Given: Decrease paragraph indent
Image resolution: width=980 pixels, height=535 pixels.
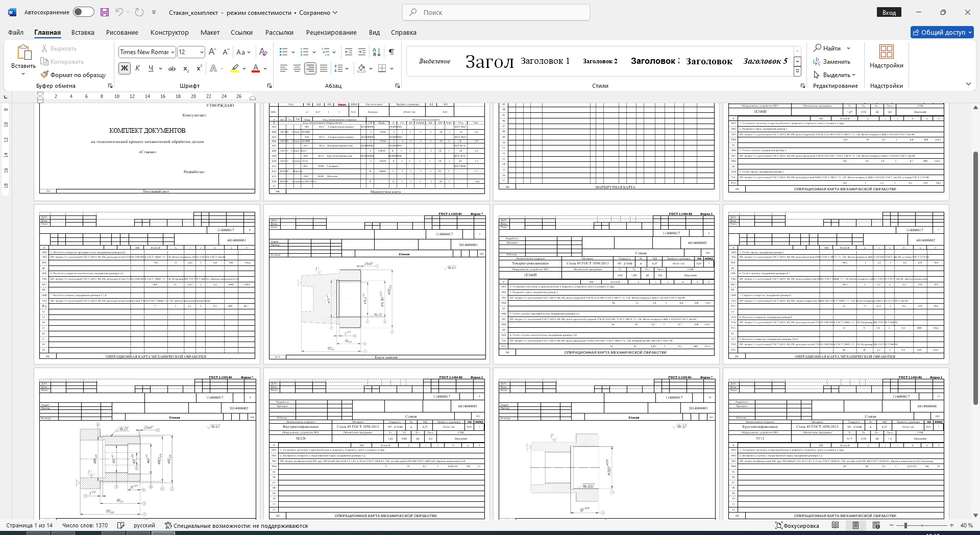Looking at the screenshot, I should click(x=349, y=52).
